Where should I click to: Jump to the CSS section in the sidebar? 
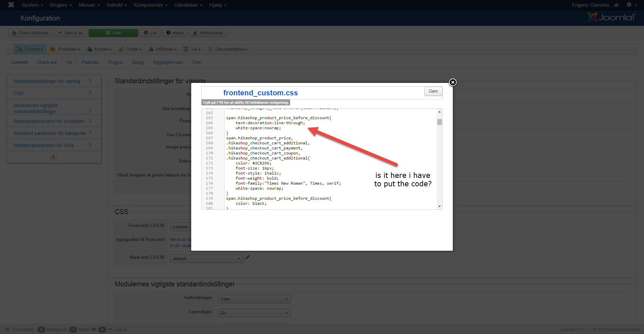point(54,93)
